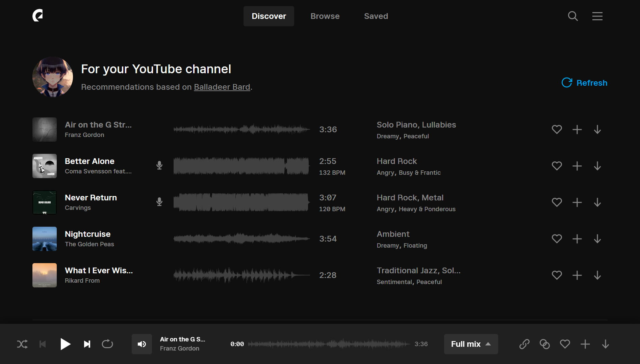The width and height of the screenshot is (640, 364).
Task: Select the Sentimental, Peaceful mood tags
Action: click(409, 282)
